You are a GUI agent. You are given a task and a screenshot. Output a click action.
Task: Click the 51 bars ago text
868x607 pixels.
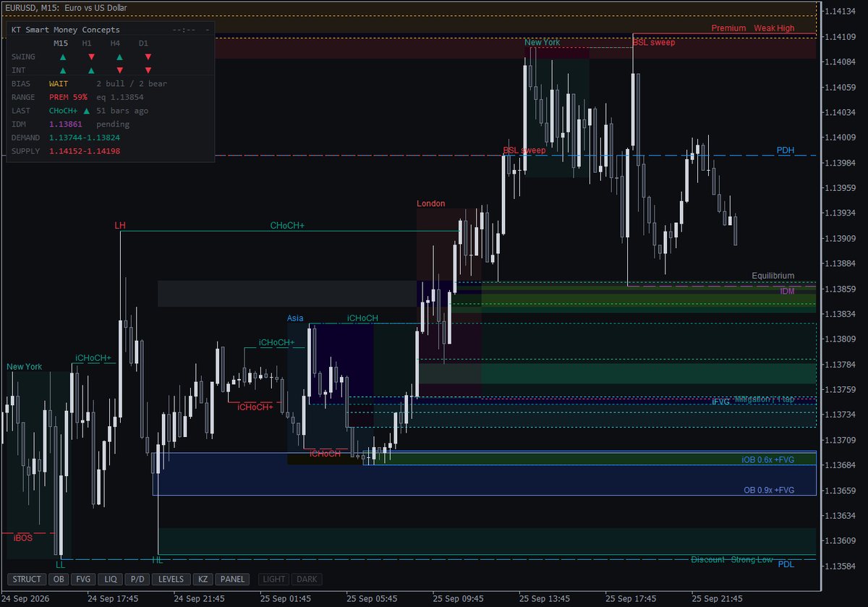click(122, 111)
